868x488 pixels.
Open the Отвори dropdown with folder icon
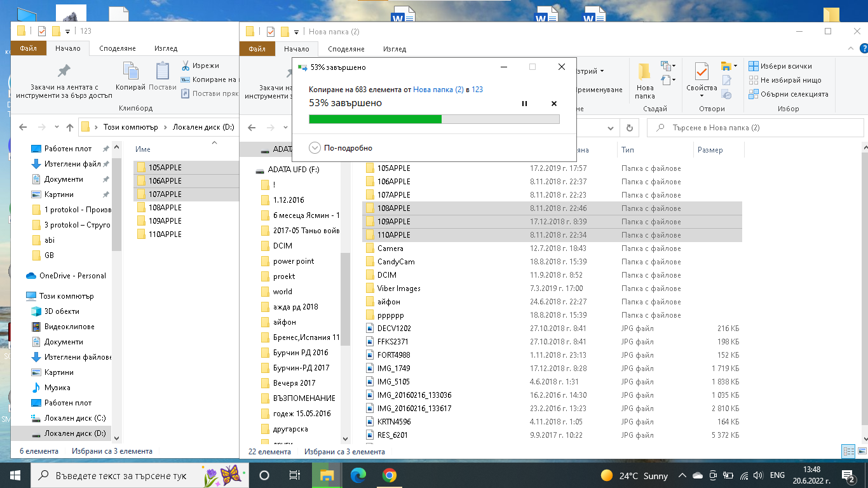tap(729, 66)
